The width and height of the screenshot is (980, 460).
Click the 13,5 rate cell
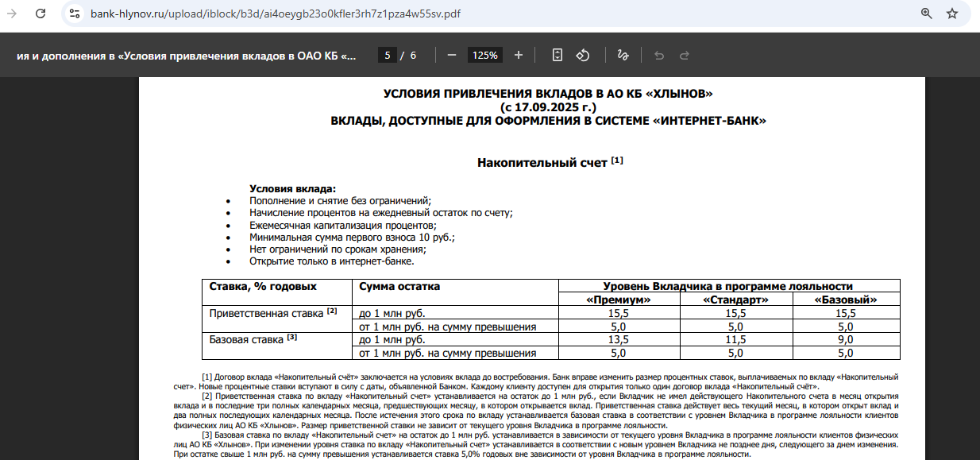(x=619, y=339)
